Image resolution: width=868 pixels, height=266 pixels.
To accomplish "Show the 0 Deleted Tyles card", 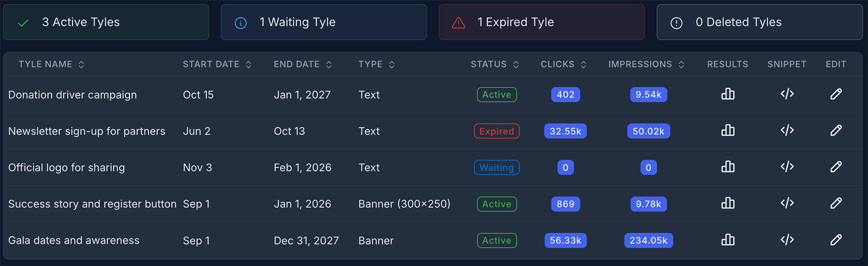I will (x=759, y=22).
